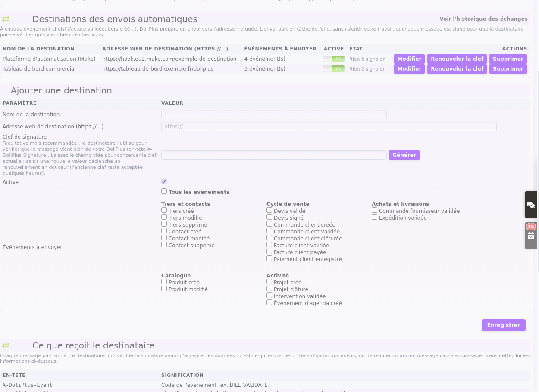Image resolution: width=539 pixels, height=392 pixels.
Task: Click the Ajouter une destination heading
Action: (61, 90)
